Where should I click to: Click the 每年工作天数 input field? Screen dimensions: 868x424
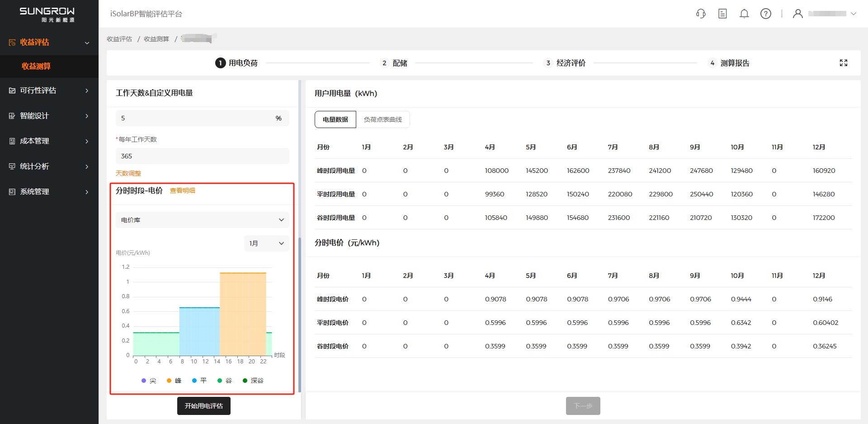202,156
